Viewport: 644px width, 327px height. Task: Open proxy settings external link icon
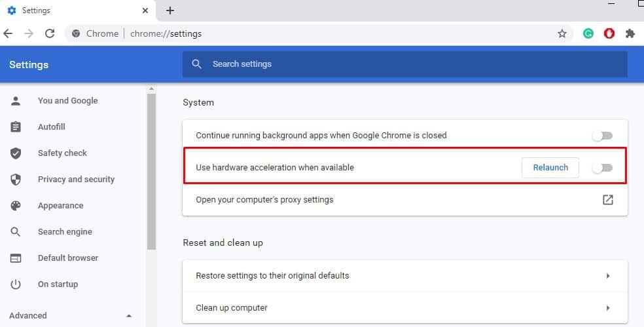coord(607,200)
